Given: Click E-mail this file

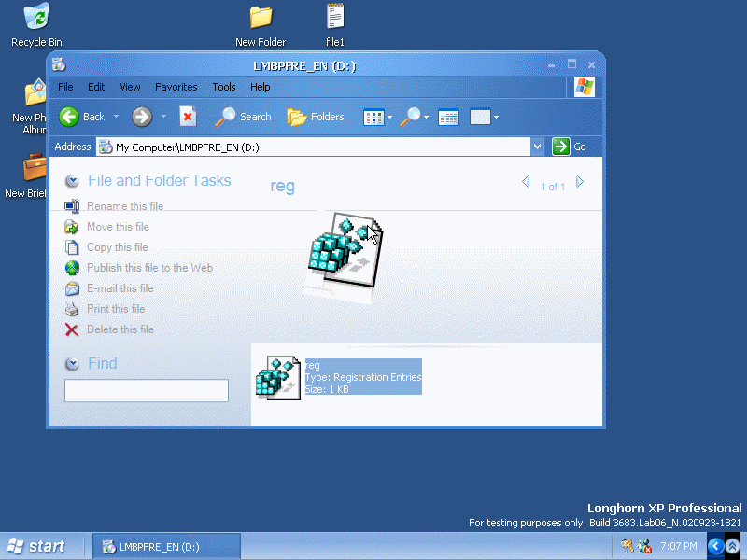Looking at the screenshot, I should pyautogui.click(x=120, y=288).
